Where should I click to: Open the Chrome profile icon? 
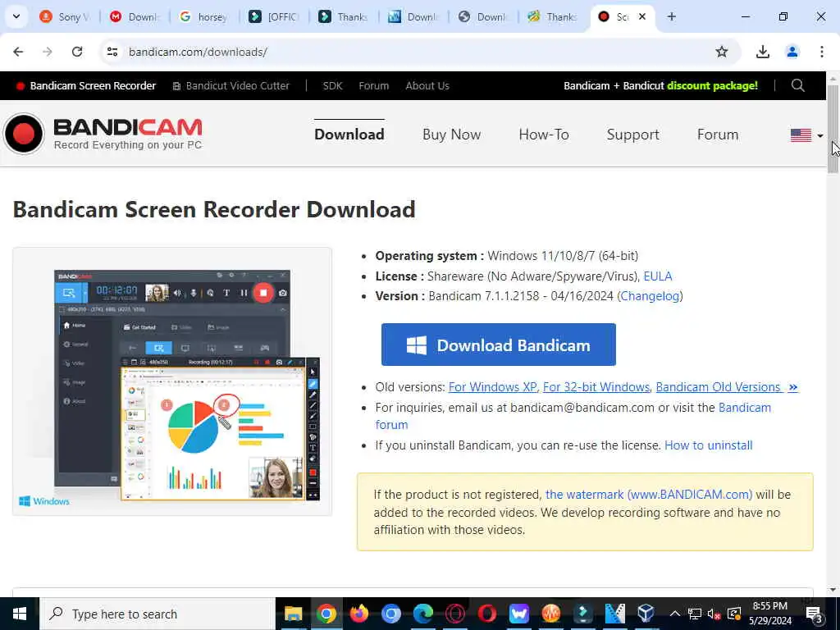(x=792, y=52)
